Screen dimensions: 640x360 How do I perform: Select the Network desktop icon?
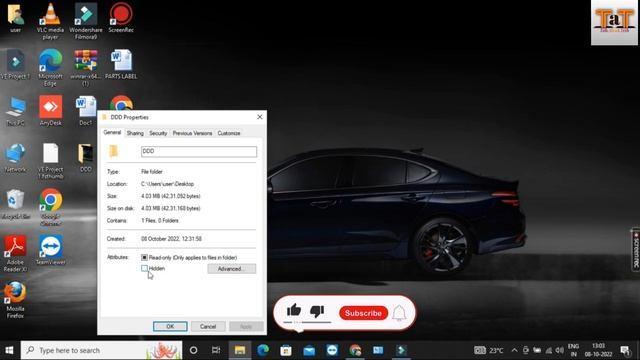(16, 158)
